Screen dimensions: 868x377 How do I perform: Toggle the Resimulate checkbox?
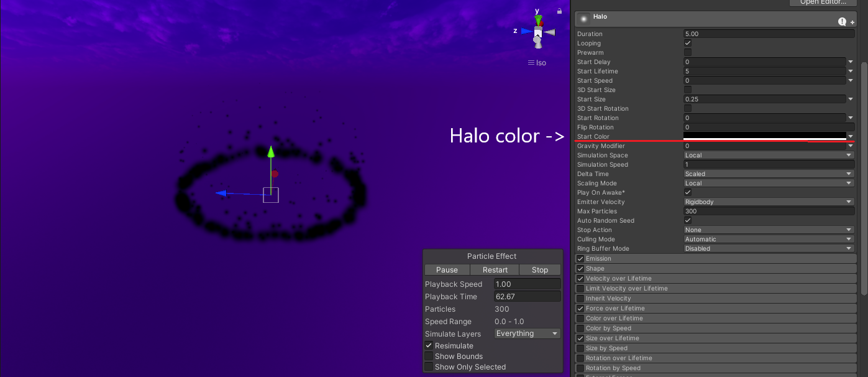(x=428, y=345)
